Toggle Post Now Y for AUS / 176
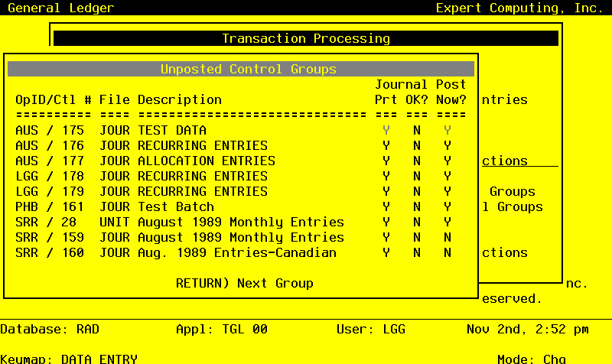 coord(448,145)
